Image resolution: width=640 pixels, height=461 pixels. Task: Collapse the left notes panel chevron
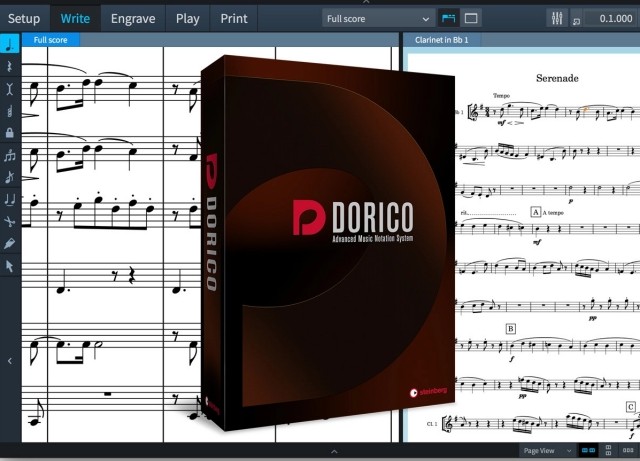[x=10, y=361]
